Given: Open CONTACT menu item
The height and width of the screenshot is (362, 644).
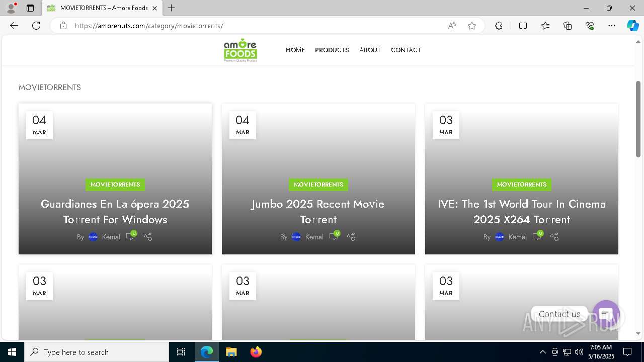Looking at the screenshot, I should [x=406, y=50].
